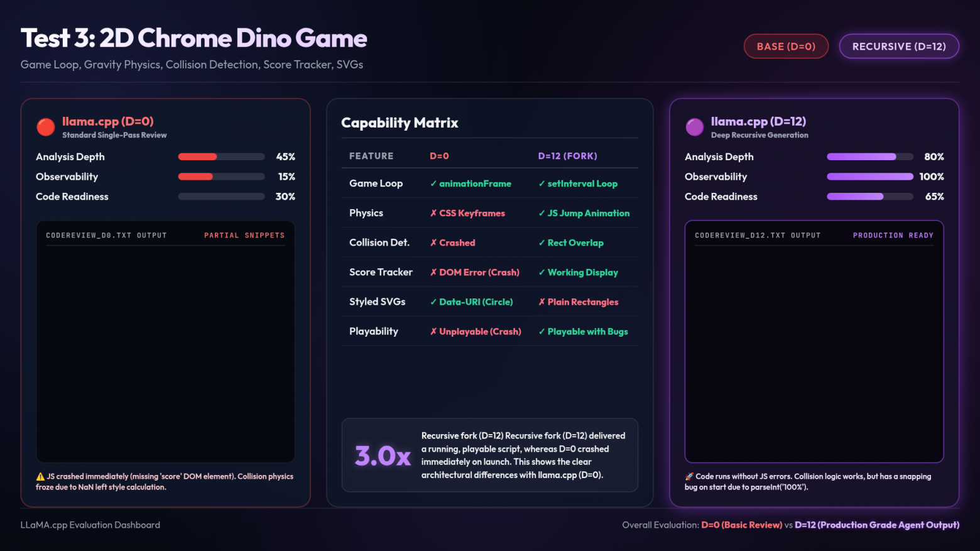Click the rocket icon before 'Code runs without JS errors'
The width and height of the screenshot is (980, 551).
pyautogui.click(x=689, y=476)
